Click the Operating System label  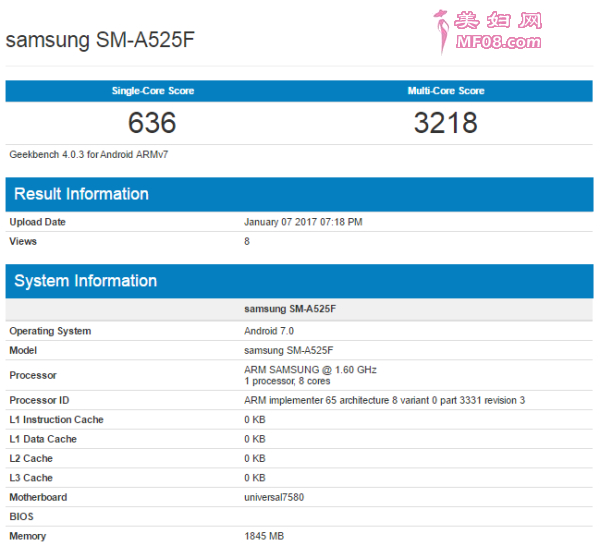click(50, 331)
